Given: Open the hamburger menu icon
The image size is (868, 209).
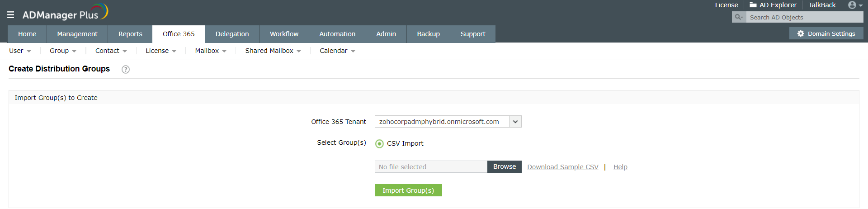Looking at the screenshot, I should [x=11, y=15].
